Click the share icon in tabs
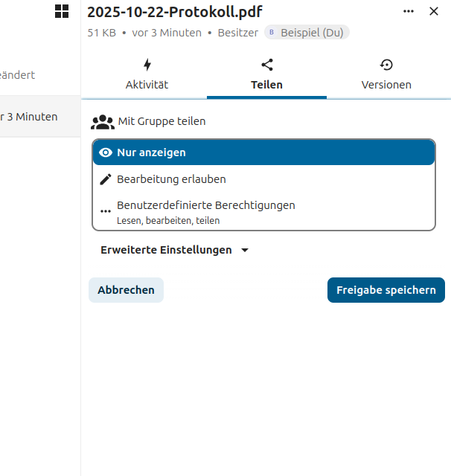The height and width of the screenshot is (476, 451). tap(267, 65)
